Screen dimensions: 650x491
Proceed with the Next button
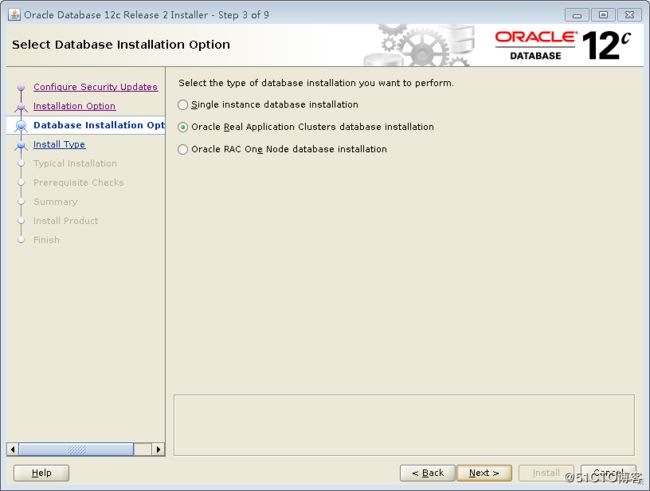[x=484, y=473]
